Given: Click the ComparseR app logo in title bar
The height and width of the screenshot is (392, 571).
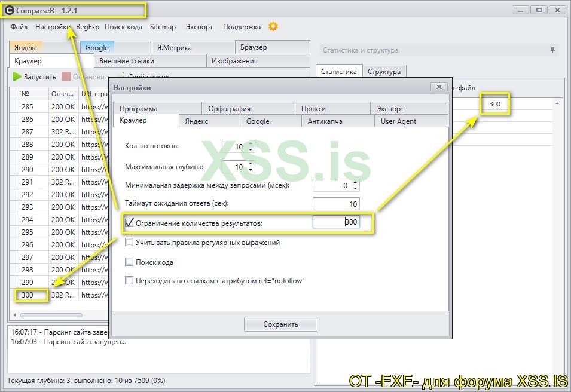Looking at the screenshot, I should [10, 10].
